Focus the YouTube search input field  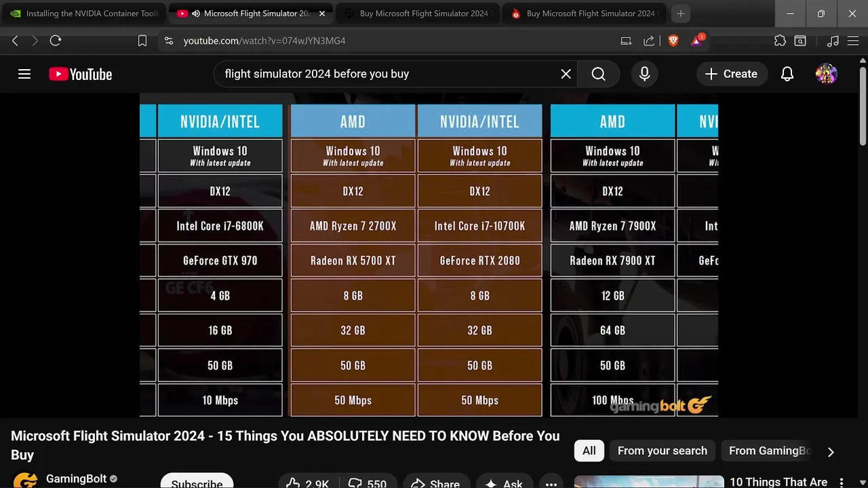387,74
